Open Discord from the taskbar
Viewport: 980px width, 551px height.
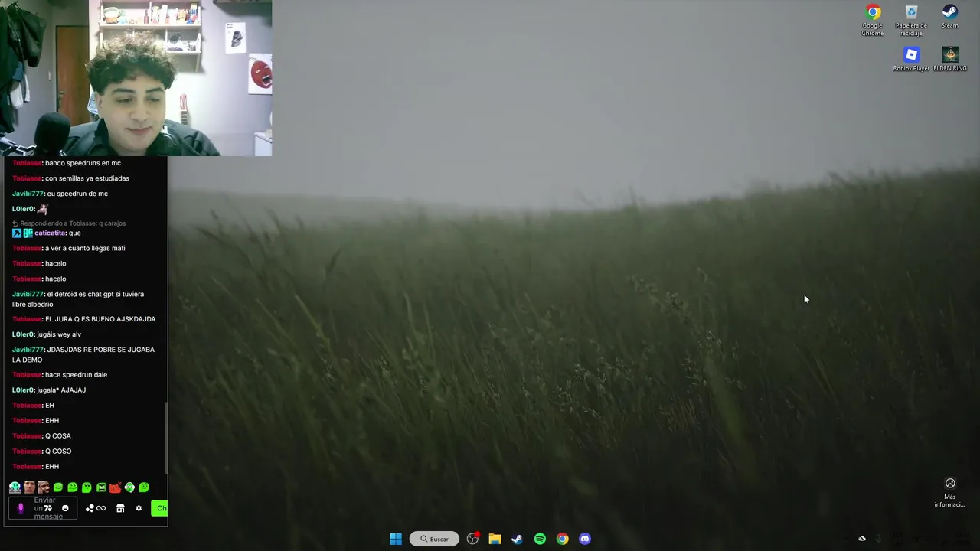585,539
